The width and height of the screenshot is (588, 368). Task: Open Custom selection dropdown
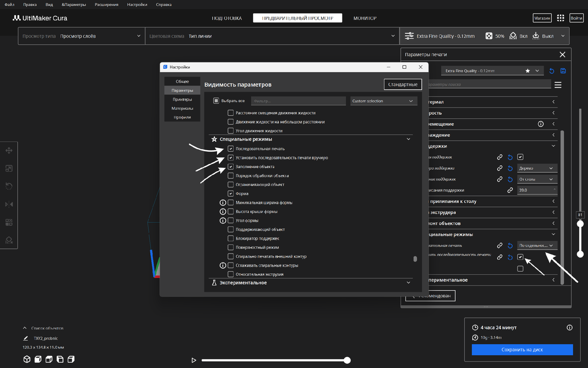(384, 101)
